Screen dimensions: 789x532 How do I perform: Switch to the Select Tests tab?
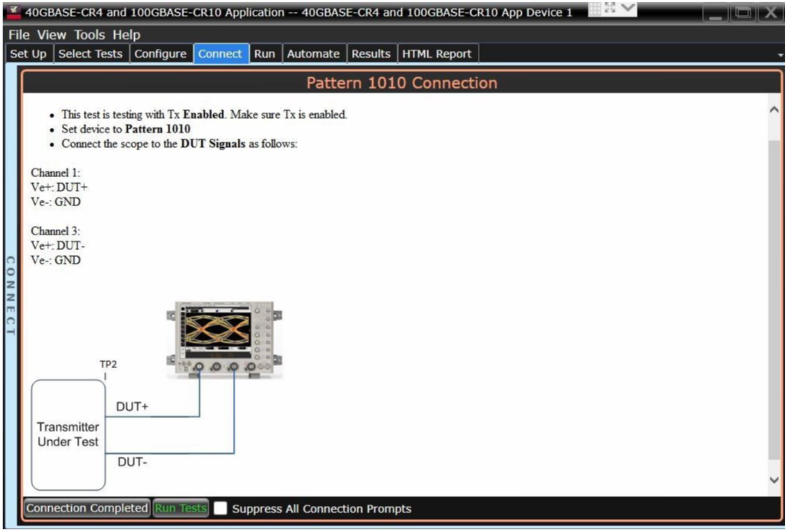point(91,54)
